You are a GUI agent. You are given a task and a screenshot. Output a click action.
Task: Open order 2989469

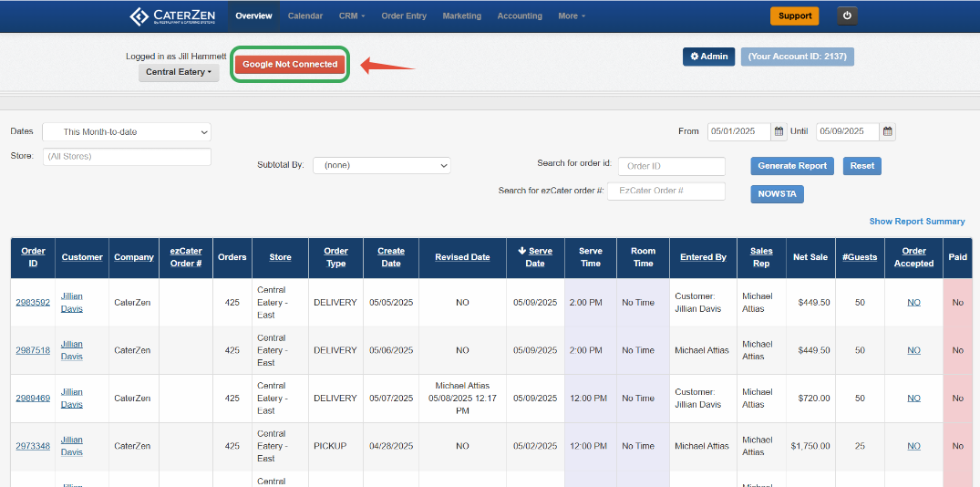coord(33,399)
